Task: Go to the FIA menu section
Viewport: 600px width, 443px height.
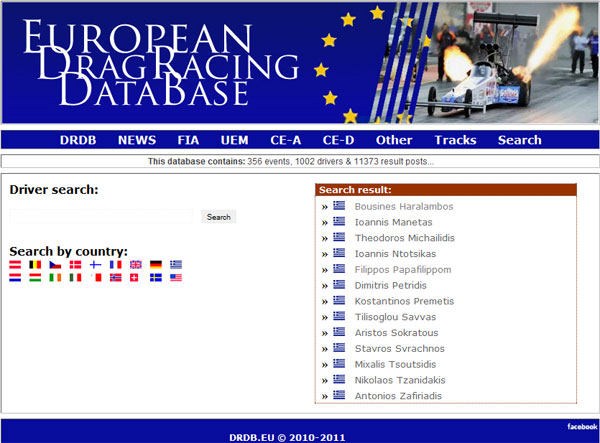Action: coord(188,140)
